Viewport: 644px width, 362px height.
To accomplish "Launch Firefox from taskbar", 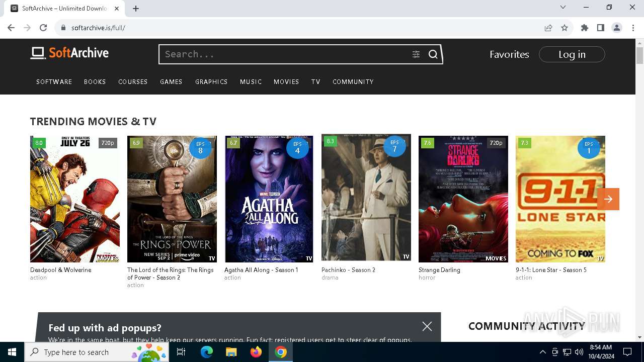I will tap(256, 352).
